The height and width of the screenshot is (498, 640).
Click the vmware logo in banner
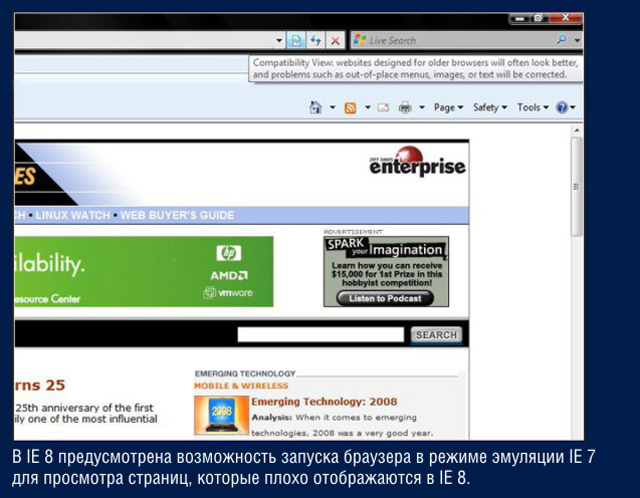click(x=228, y=293)
